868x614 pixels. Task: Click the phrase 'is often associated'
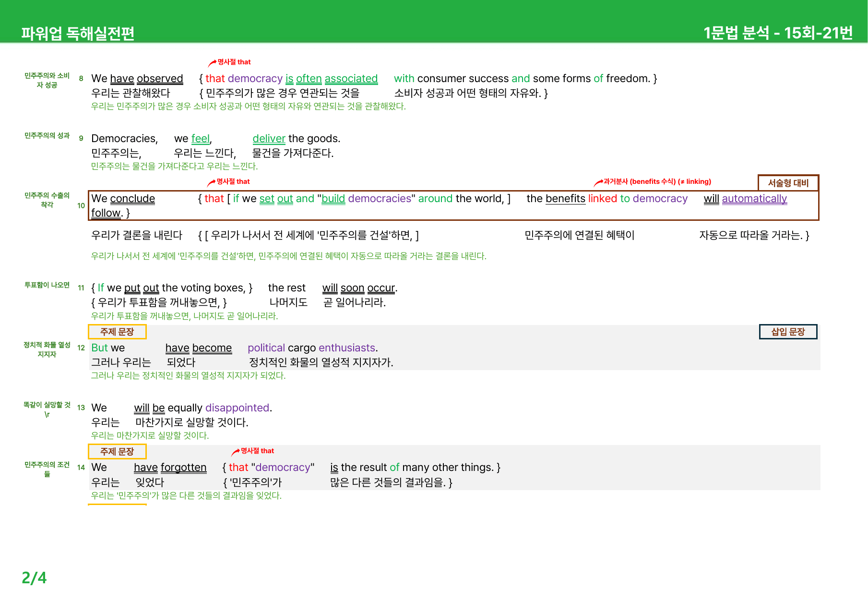(332, 79)
